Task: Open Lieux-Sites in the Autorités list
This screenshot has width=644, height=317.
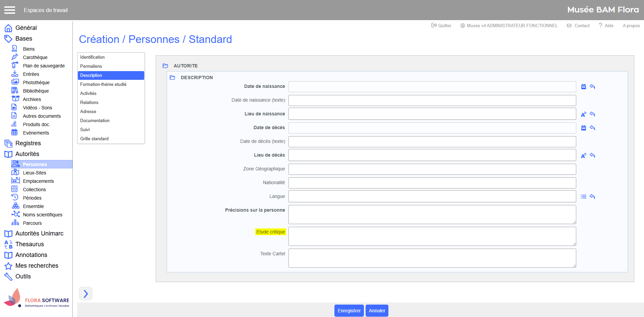Action: click(x=34, y=173)
